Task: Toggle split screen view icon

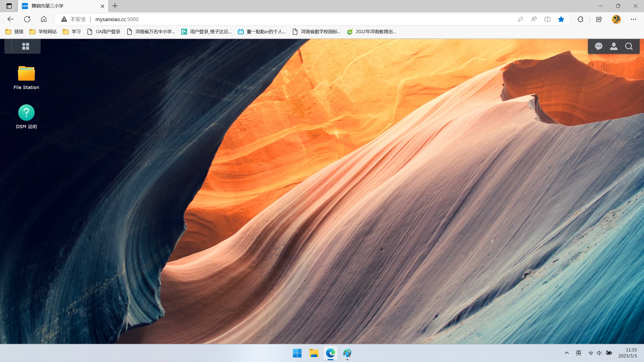Action: 547,19
